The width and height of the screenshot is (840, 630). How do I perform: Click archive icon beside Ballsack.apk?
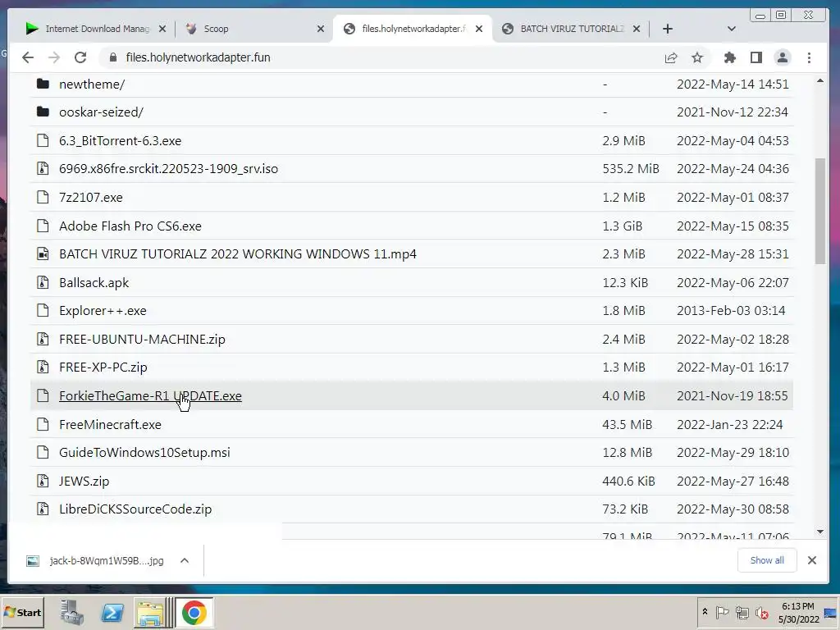(x=43, y=282)
